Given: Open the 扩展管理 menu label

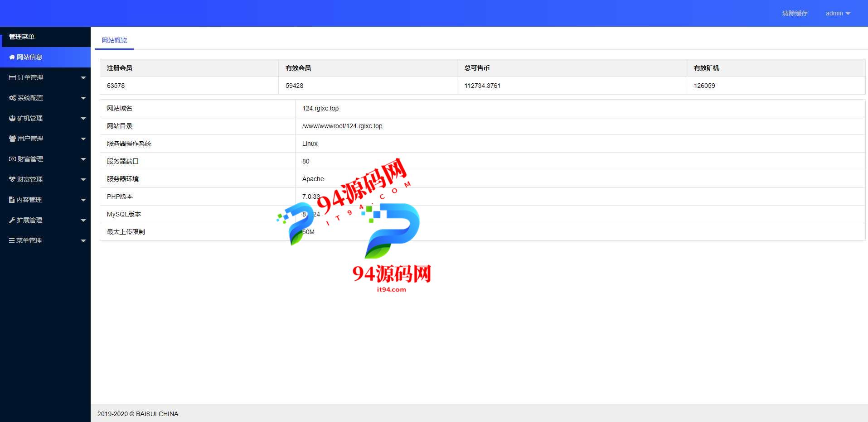Looking at the screenshot, I should (29, 220).
